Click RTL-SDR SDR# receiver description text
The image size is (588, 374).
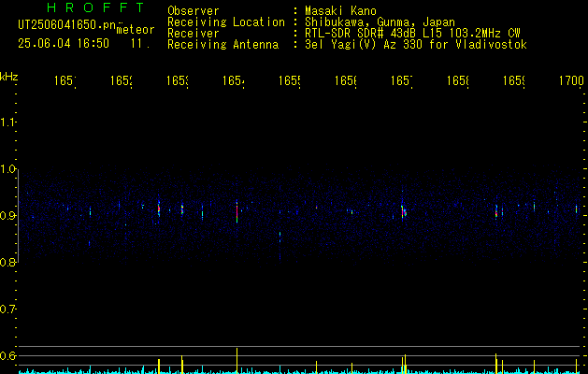[412, 34]
